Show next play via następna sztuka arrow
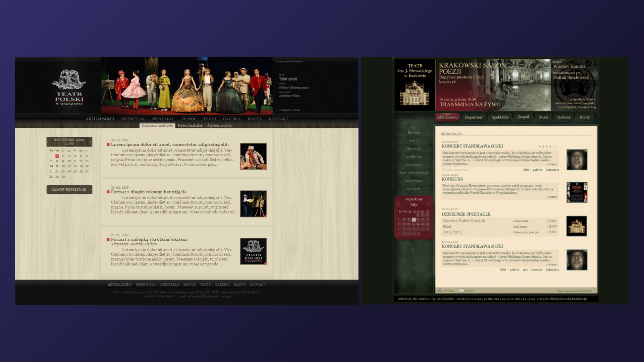Viewport: 644px width, 362px height. point(277,110)
